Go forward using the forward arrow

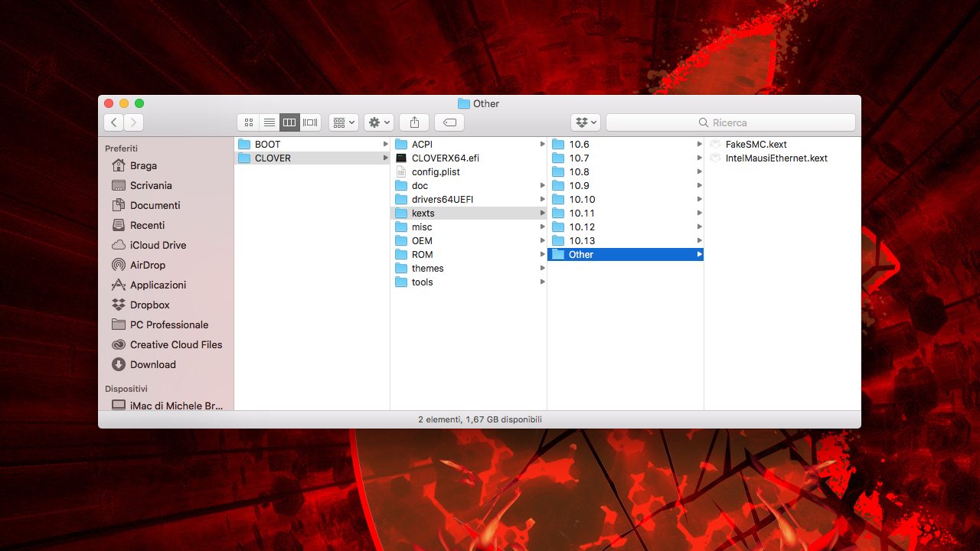pyautogui.click(x=134, y=122)
